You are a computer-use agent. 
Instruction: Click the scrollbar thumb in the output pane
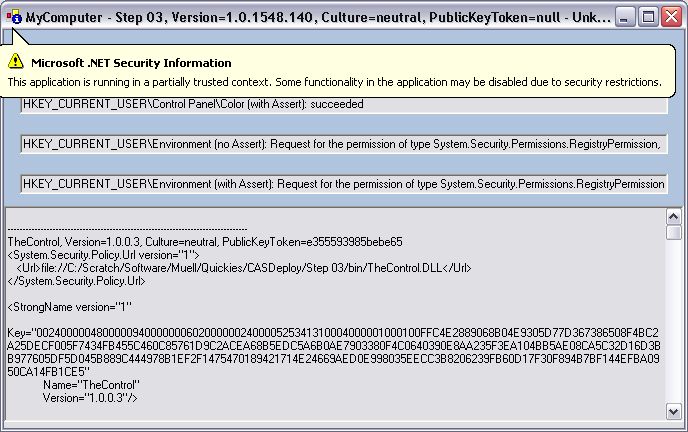tap(674, 232)
